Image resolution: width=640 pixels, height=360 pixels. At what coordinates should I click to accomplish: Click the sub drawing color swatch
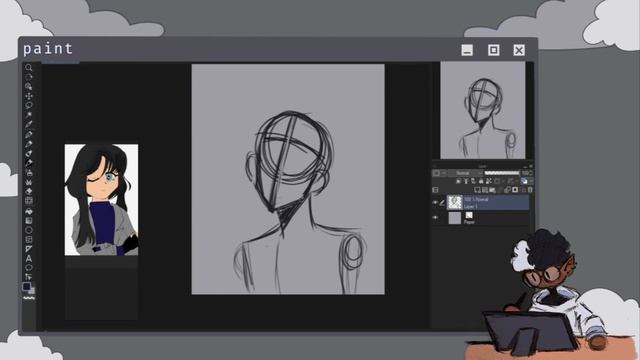coord(32,291)
